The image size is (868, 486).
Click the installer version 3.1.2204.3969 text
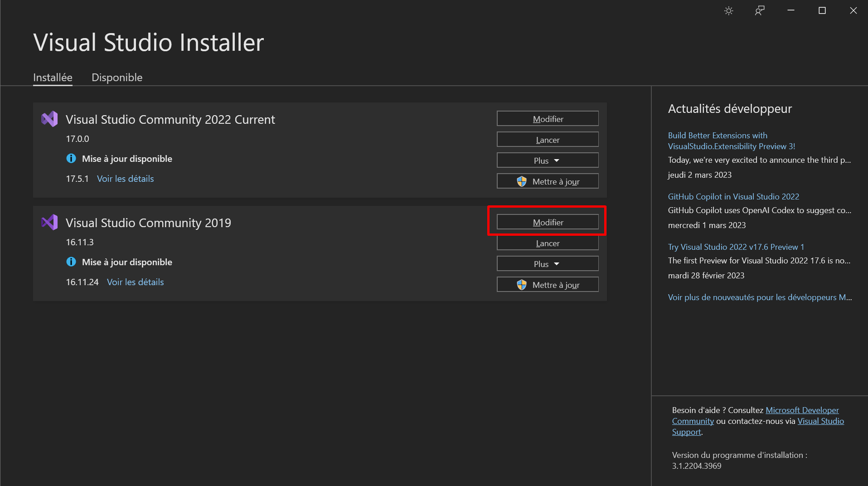click(697, 466)
